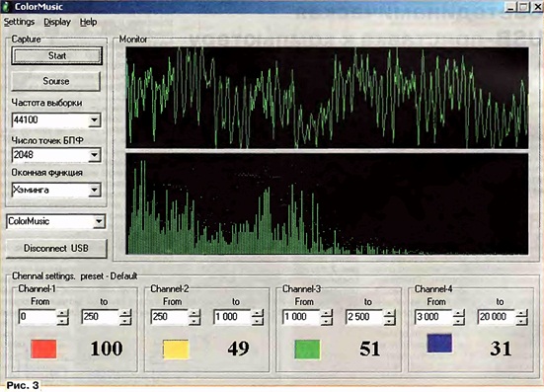Increase Channel-3 'to' 2 500 value spinner
This screenshot has height=392, width=544.
coord(390,313)
